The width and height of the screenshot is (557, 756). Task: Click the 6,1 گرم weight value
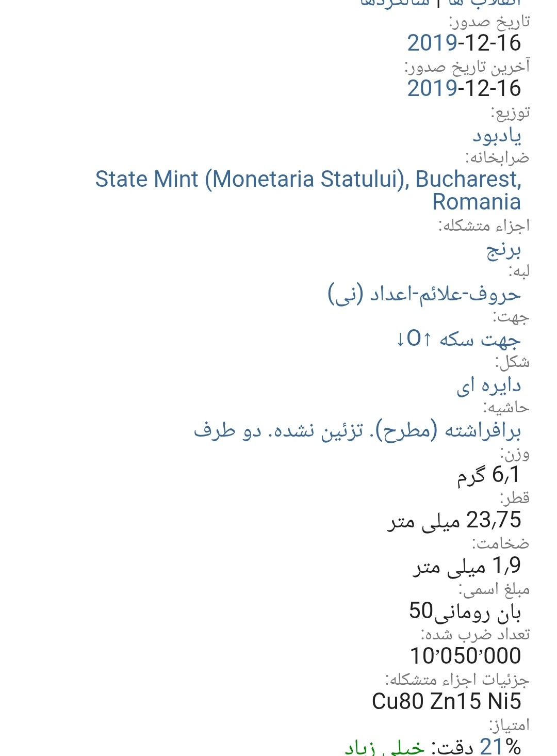(488, 475)
